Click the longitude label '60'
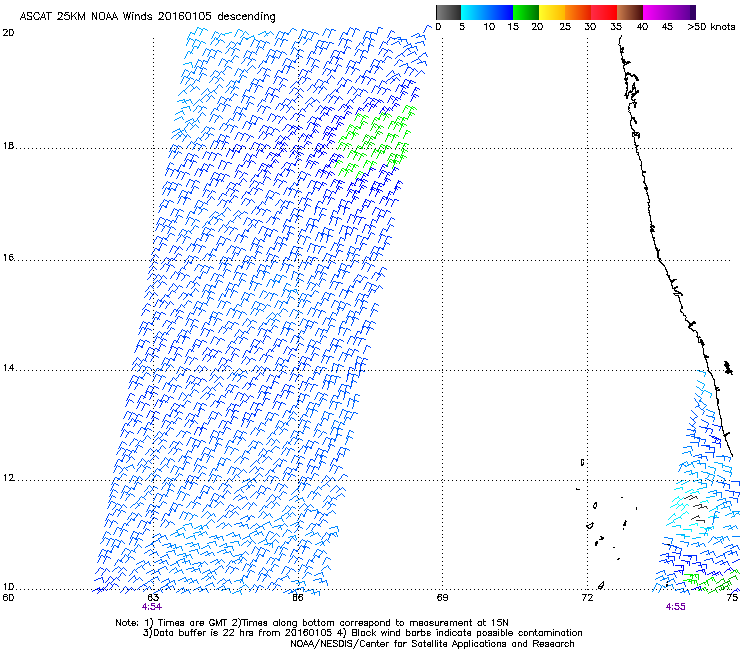This screenshot has width=740, height=650. [8, 598]
